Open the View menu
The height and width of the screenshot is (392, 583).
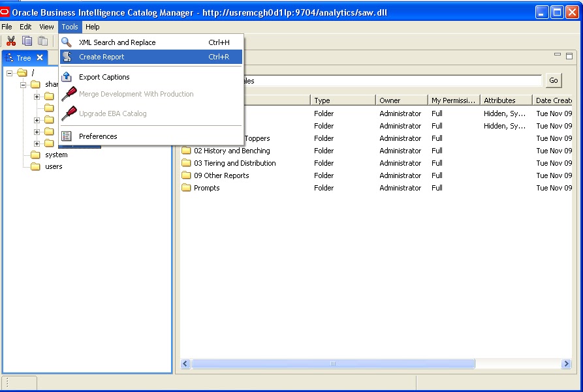pyautogui.click(x=46, y=27)
